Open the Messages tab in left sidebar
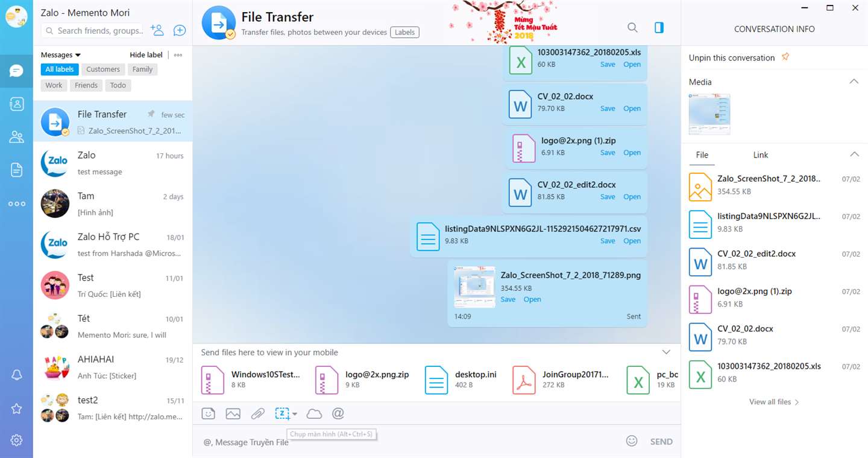 (x=16, y=71)
